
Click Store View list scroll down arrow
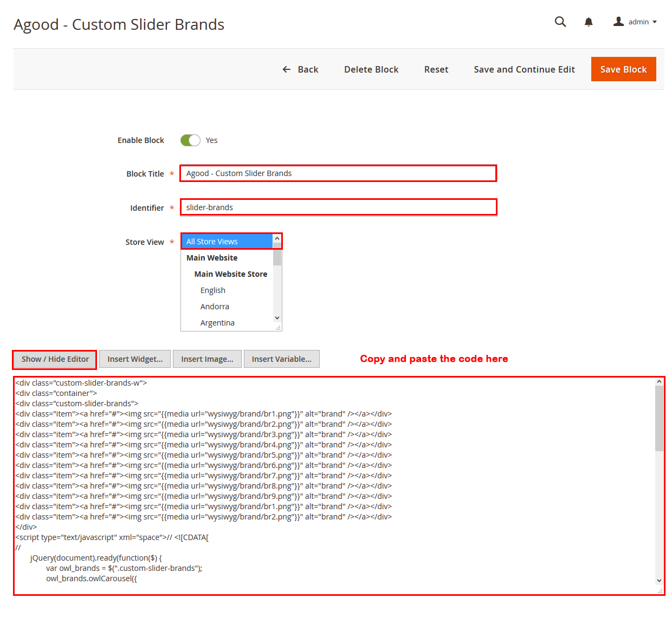click(x=277, y=318)
